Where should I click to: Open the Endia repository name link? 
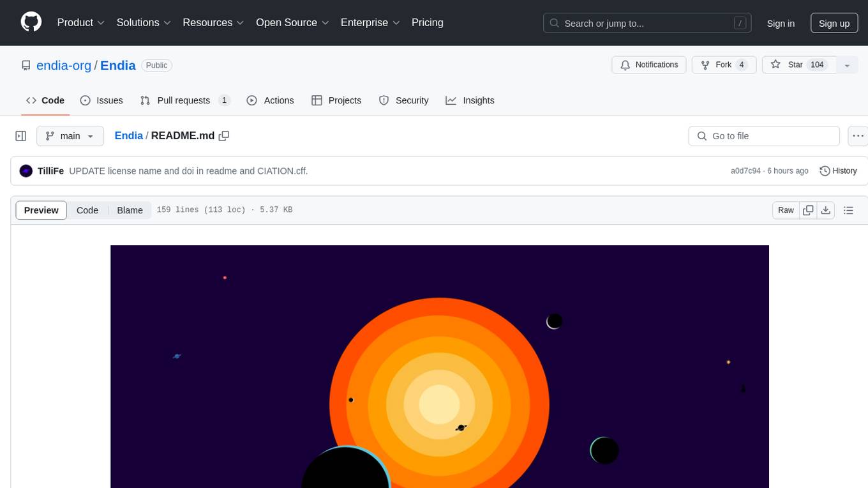click(118, 65)
